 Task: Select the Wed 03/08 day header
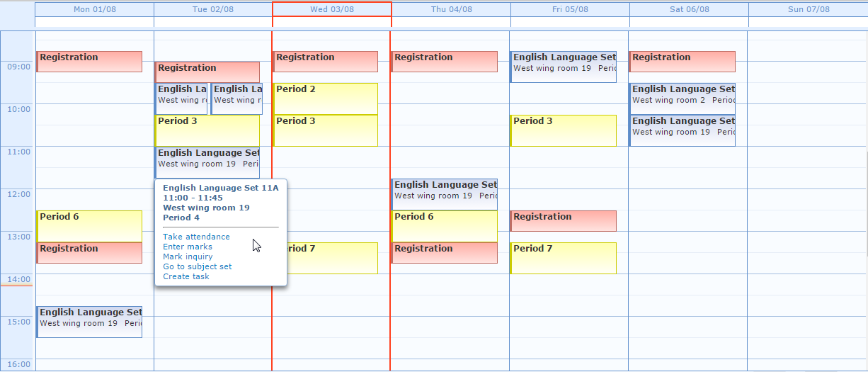pos(332,9)
